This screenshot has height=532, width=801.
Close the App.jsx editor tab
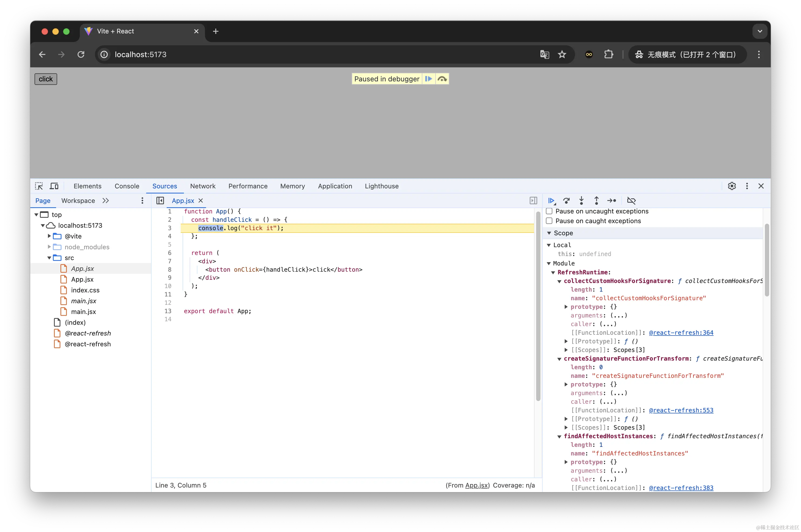pyautogui.click(x=201, y=201)
